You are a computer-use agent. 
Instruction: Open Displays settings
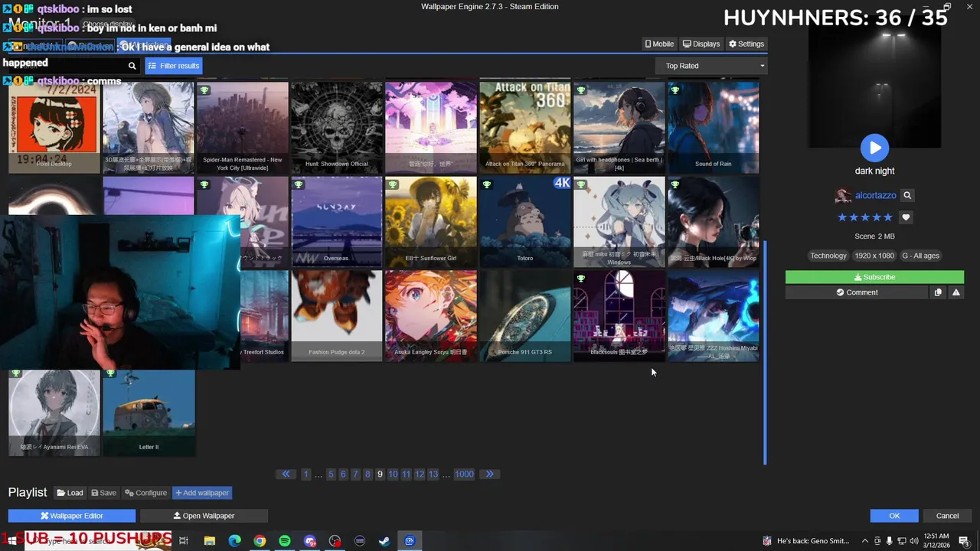[701, 44]
